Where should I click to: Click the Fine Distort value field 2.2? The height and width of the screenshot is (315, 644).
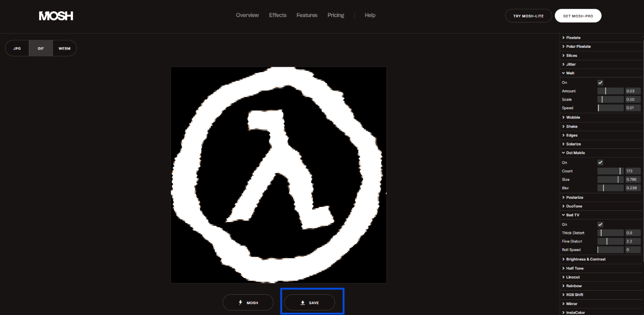click(x=633, y=242)
